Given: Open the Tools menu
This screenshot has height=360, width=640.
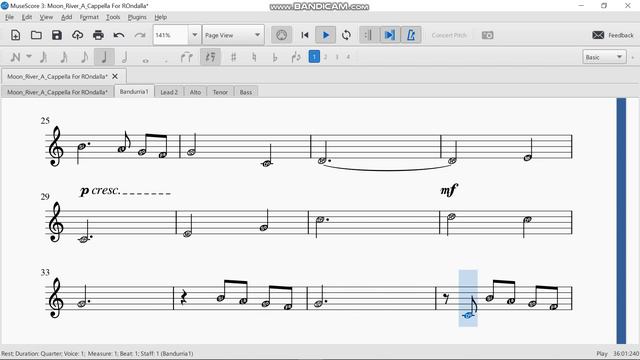Looking at the screenshot, I should [113, 17].
